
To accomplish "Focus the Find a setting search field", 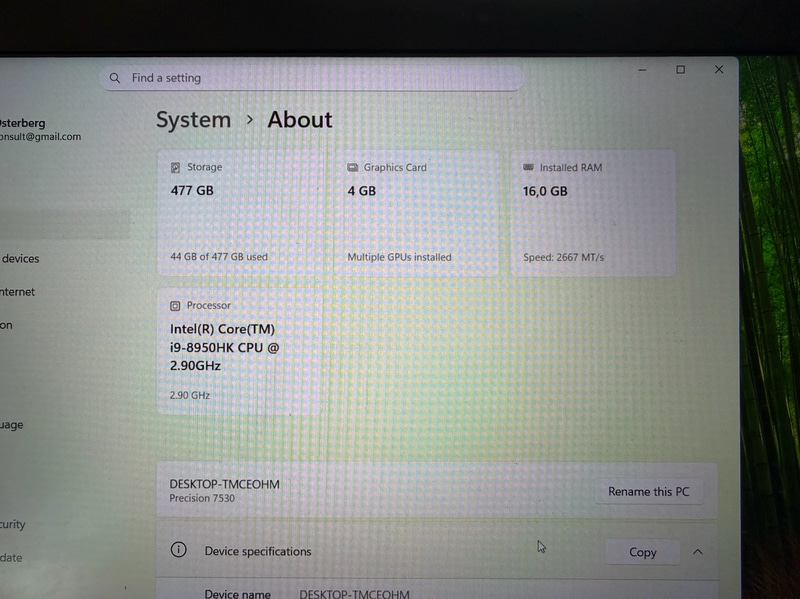I will pyautogui.click(x=320, y=78).
